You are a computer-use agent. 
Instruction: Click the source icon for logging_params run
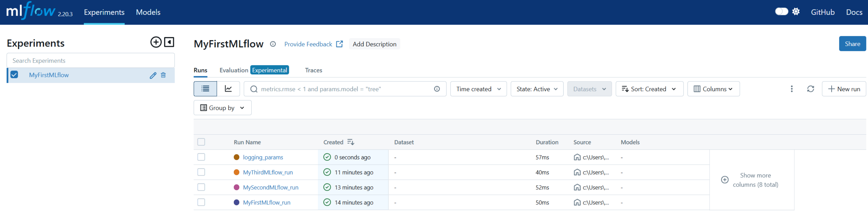pyautogui.click(x=577, y=157)
